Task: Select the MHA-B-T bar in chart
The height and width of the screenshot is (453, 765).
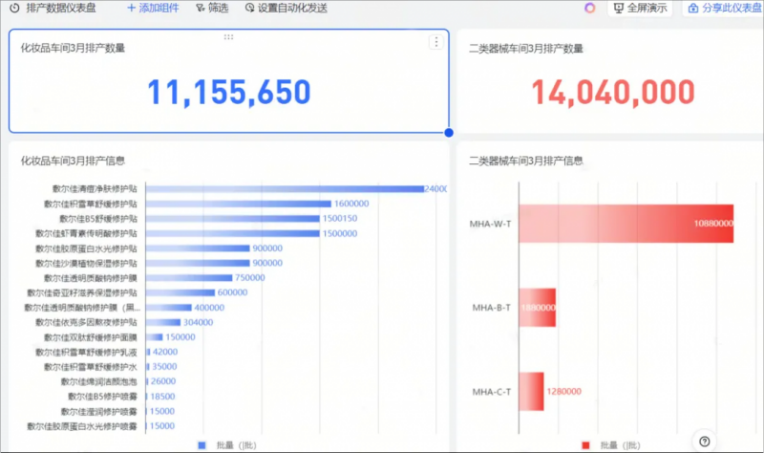Action: tap(537, 307)
